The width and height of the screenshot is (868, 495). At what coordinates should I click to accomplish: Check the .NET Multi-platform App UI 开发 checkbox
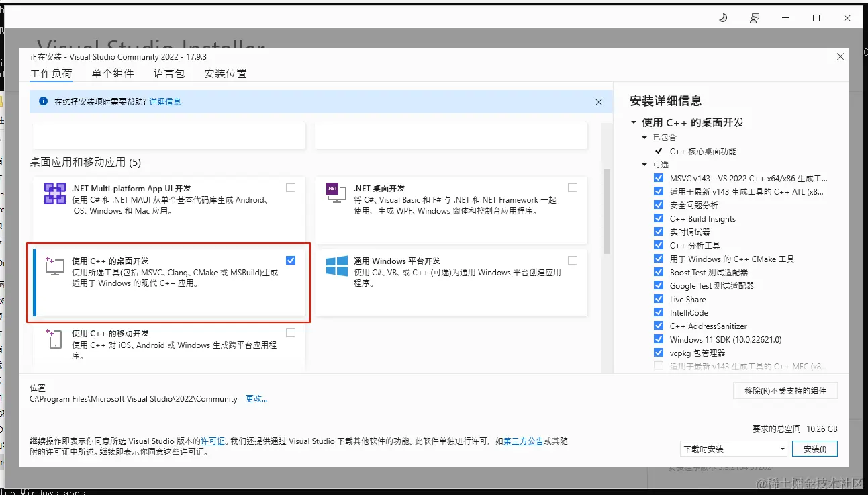click(291, 188)
